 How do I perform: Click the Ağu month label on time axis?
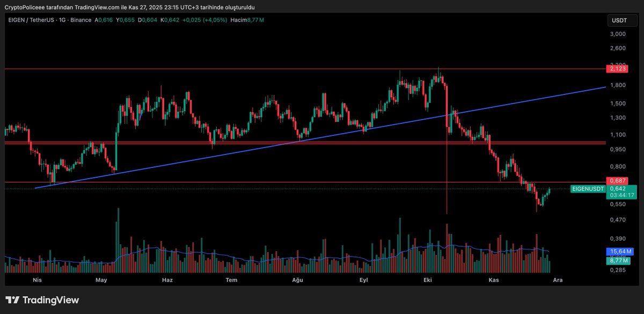(x=297, y=280)
